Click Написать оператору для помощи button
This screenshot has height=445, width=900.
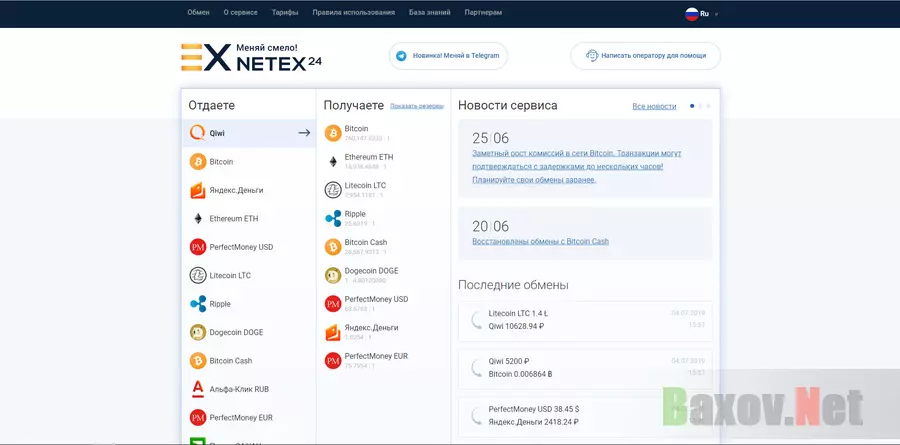645,56
